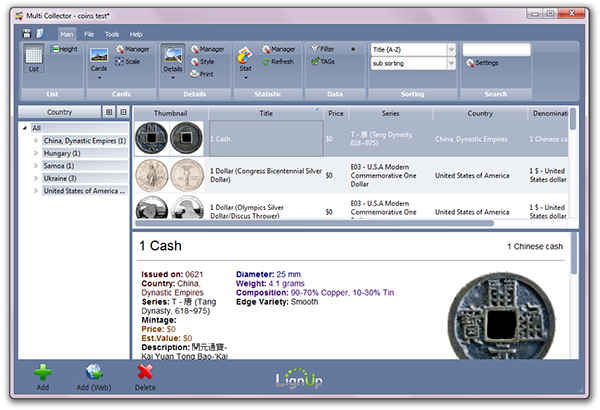Toggle the Details view icon

pos(173,59)
